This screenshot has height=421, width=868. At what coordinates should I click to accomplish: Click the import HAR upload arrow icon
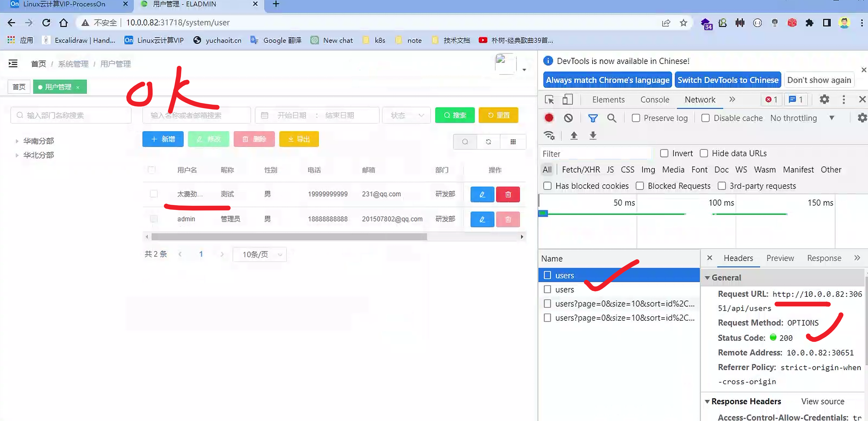pyautogui.click(x=574, y=136)
